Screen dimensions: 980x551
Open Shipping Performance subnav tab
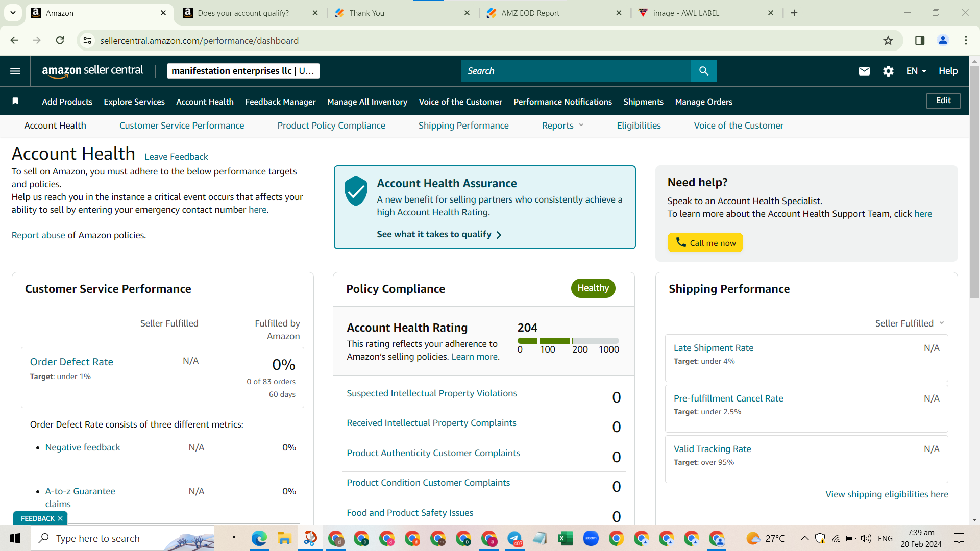point(463,126)
